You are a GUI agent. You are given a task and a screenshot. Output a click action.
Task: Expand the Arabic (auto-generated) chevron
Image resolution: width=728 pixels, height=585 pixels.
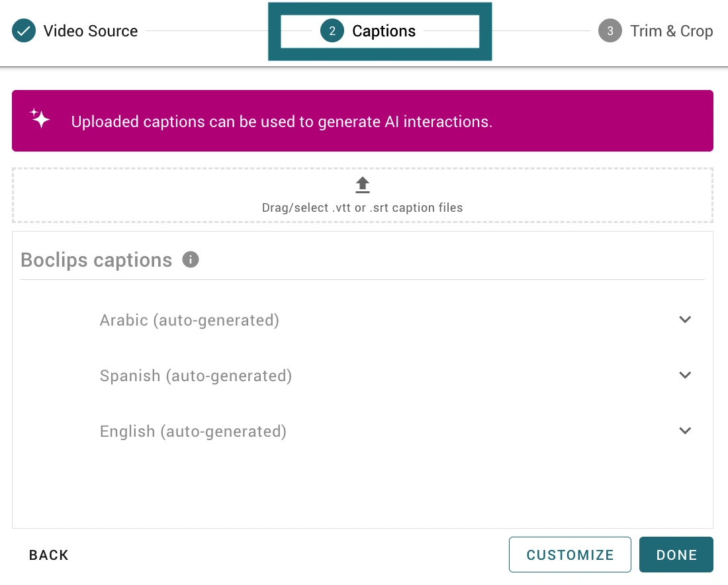tap(685, 320)
